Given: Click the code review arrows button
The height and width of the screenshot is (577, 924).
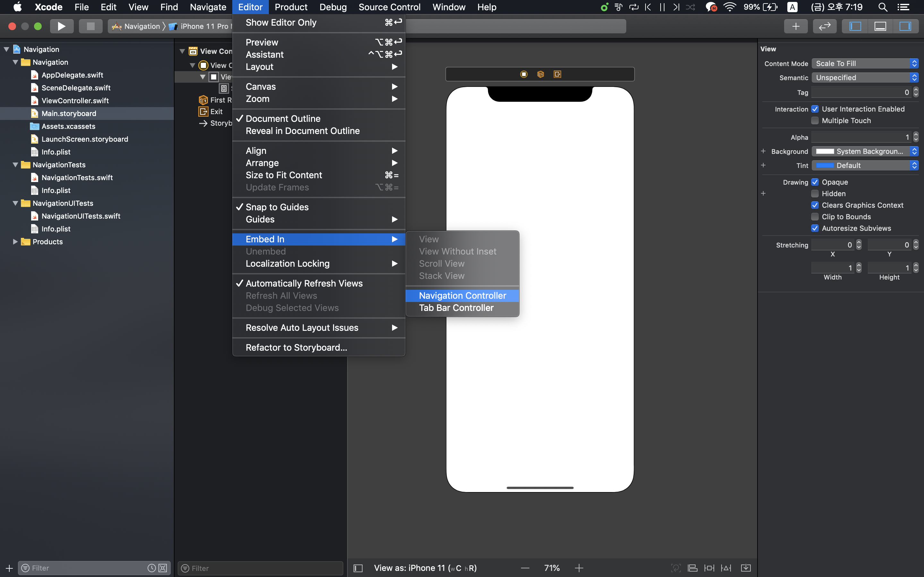Looking at the screenshot, I should click(824, 26).
